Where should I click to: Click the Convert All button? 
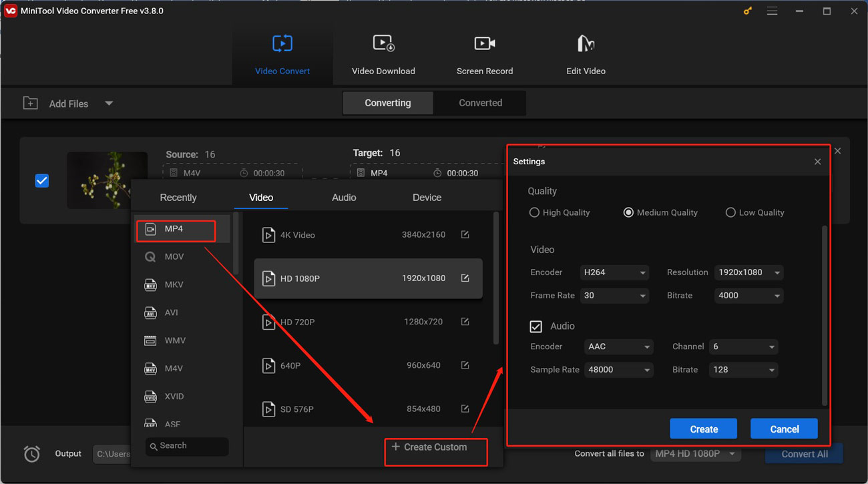[x=805, y=454]
